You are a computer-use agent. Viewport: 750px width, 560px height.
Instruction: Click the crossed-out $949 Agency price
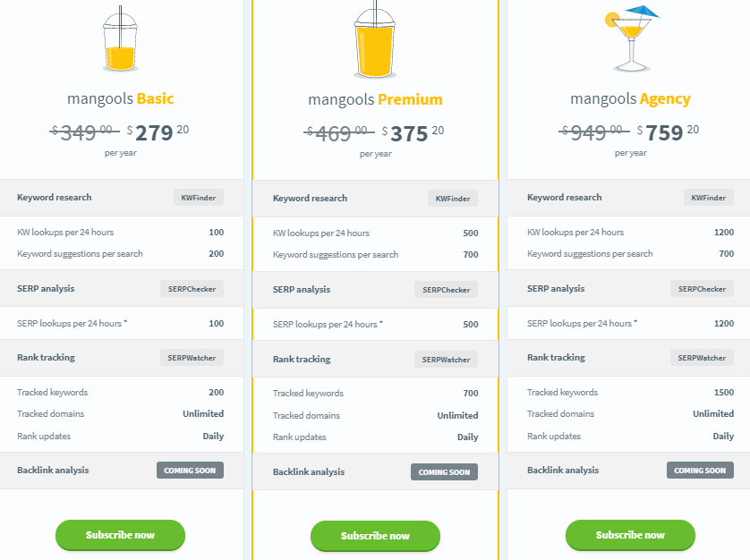tap(592, 132)
